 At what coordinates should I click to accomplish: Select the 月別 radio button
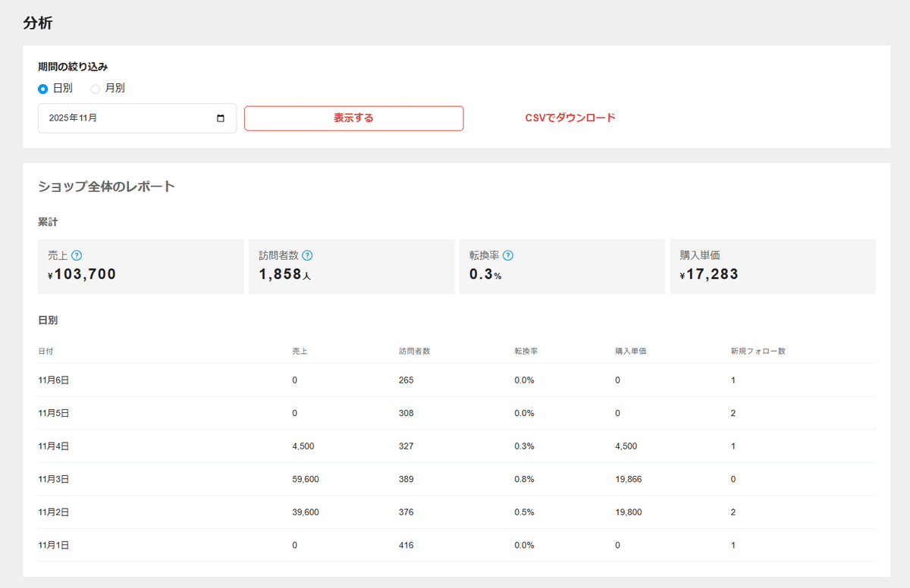95,89
